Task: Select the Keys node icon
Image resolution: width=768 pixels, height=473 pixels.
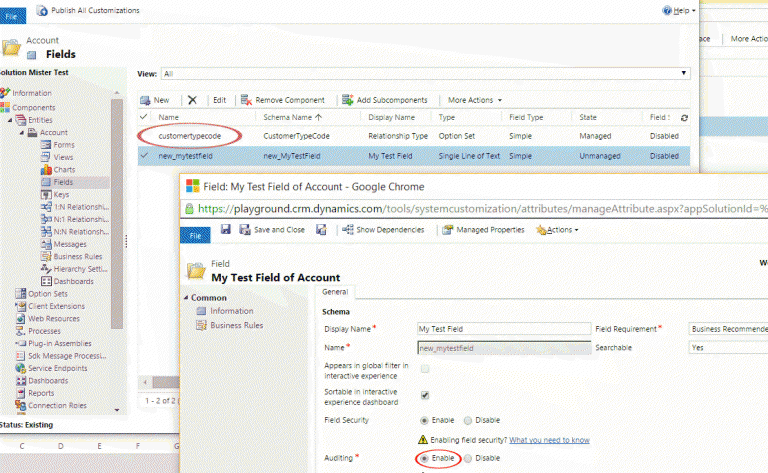Action: tap(46, 194)
